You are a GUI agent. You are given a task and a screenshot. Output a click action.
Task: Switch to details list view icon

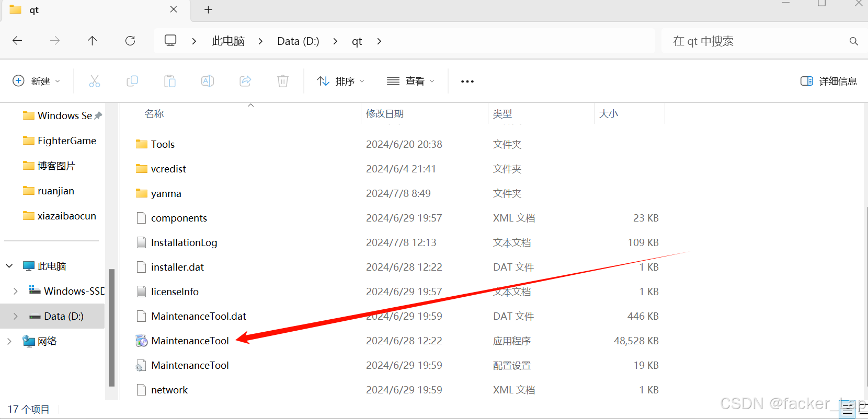847,410
